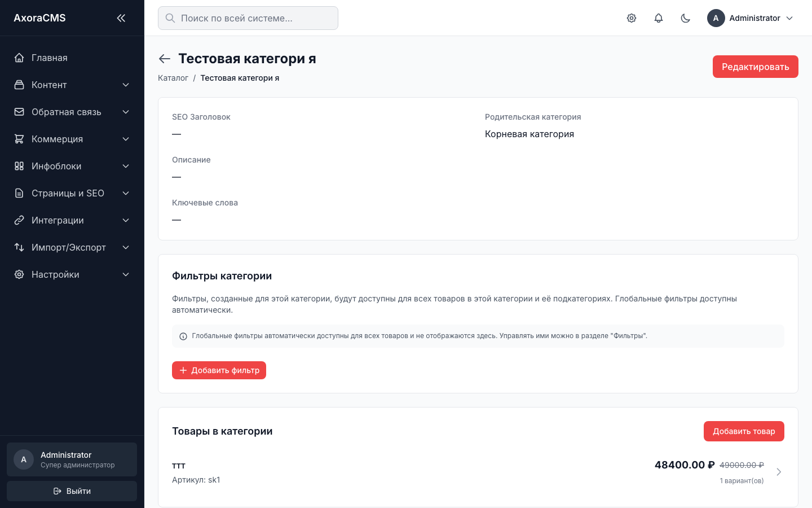Viewport: 812px width, 508px height.
Task: Click the Выйти logout button
Action: click(x=72, y=491)
